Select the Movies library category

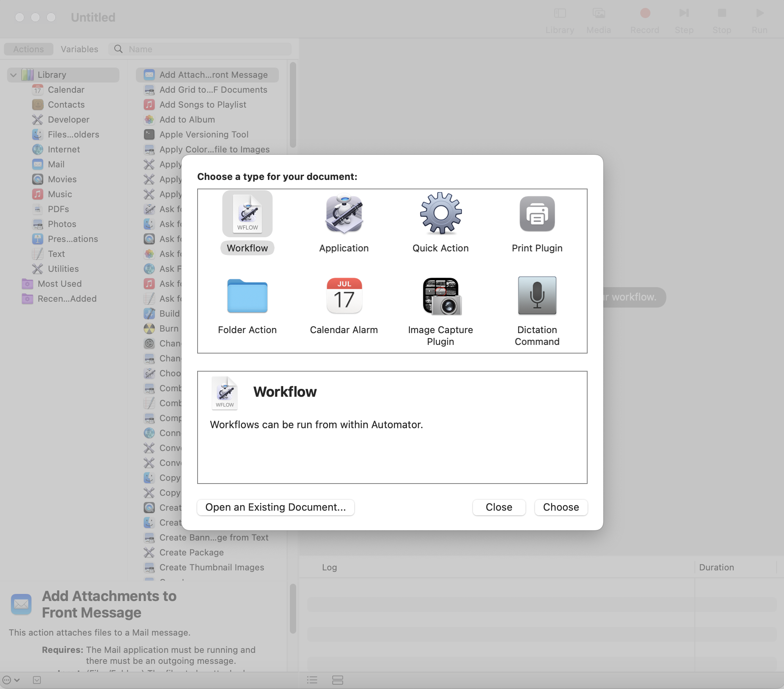click(x=62, y=179)
